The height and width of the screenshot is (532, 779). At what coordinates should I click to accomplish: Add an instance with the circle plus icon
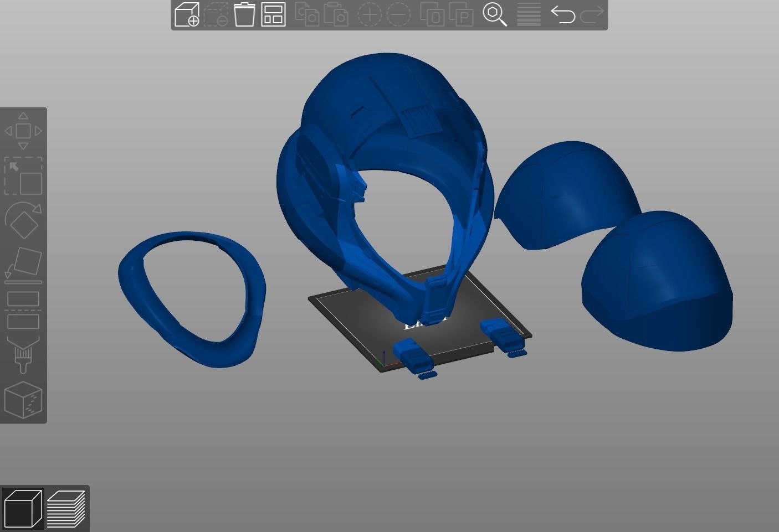point(370,15)
